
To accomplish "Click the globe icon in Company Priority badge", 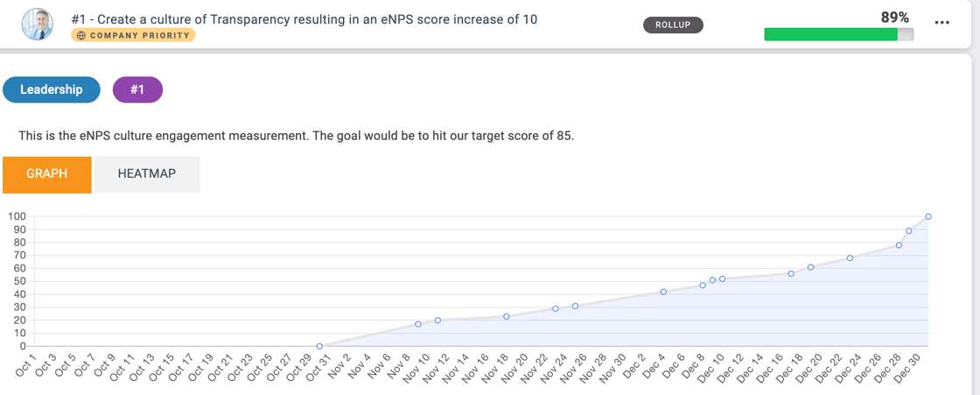I will coord(81,36).
